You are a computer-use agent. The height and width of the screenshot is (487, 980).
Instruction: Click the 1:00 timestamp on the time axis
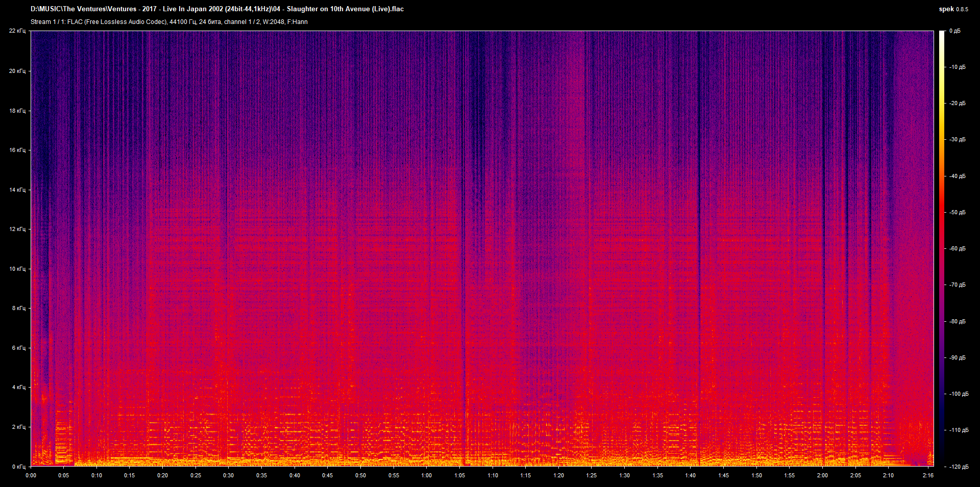tap(426, 475)
